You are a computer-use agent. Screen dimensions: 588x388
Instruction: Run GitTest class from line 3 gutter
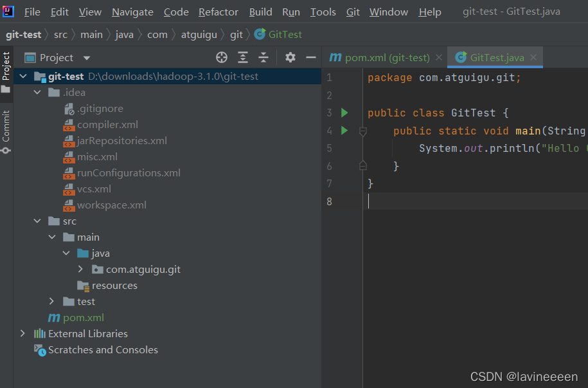344,113
